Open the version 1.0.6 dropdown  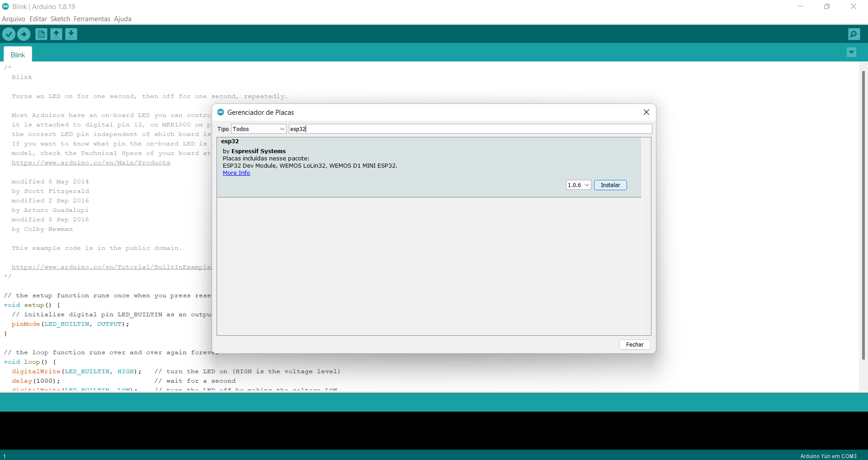pyautogui.click(x=578, y=185)
